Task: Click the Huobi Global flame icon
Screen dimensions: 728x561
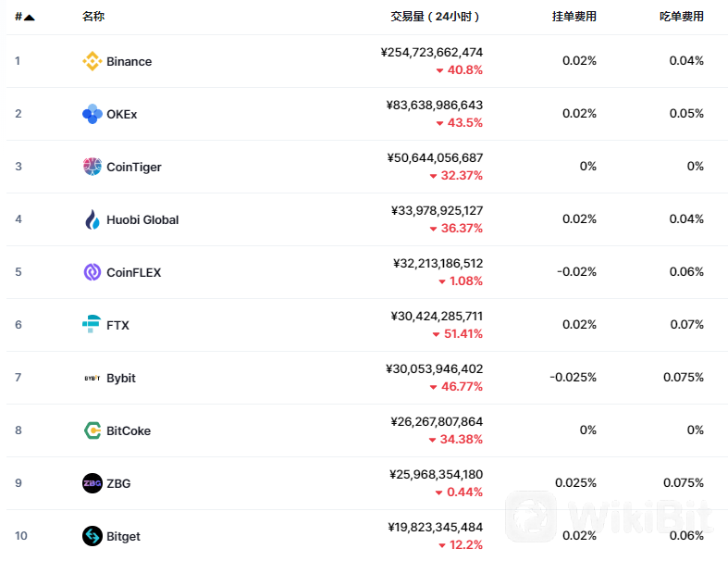Action: click(92, 219)
